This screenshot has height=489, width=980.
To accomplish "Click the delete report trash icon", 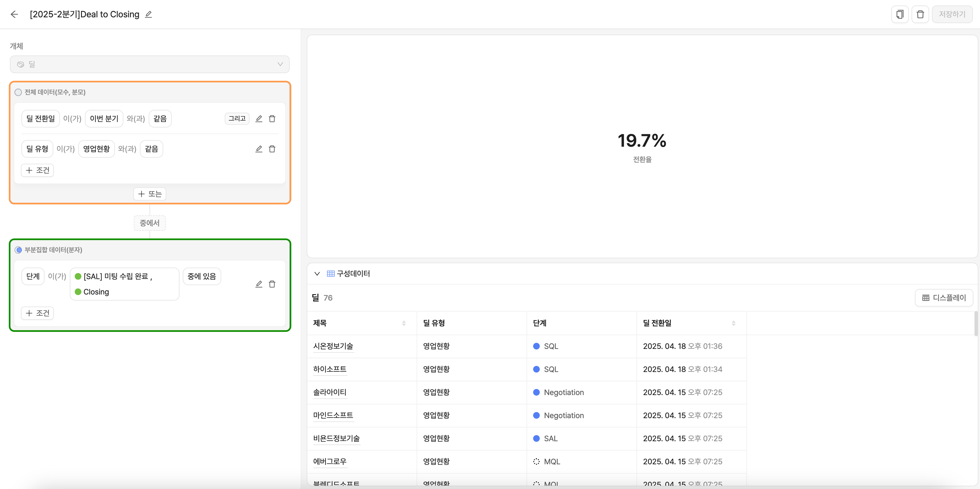I will pos(920,14).
